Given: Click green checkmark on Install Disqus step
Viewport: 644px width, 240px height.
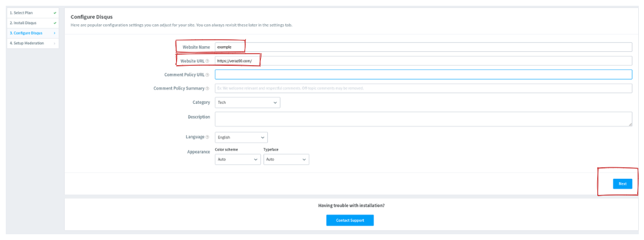Looking at the screenshot, I should [55, 23].
